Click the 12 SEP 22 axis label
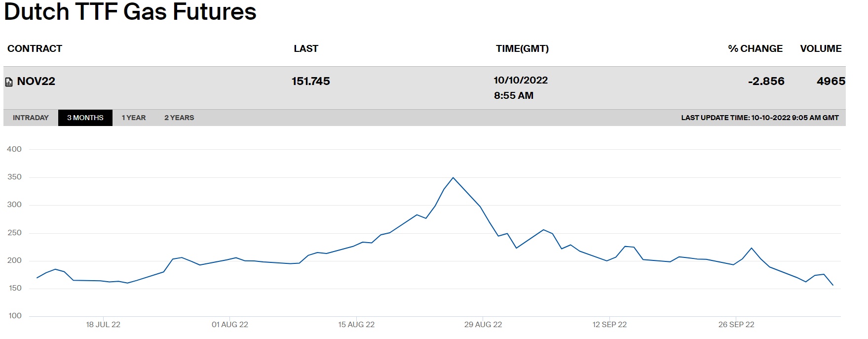The height and width of the screenshot is (339, 868). click(x=609, y=325)
